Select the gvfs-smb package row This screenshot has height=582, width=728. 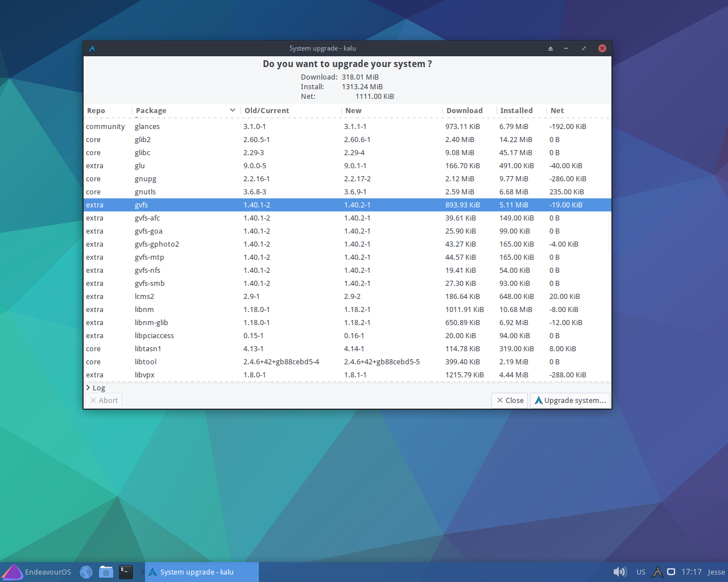[x=347, y=283]
